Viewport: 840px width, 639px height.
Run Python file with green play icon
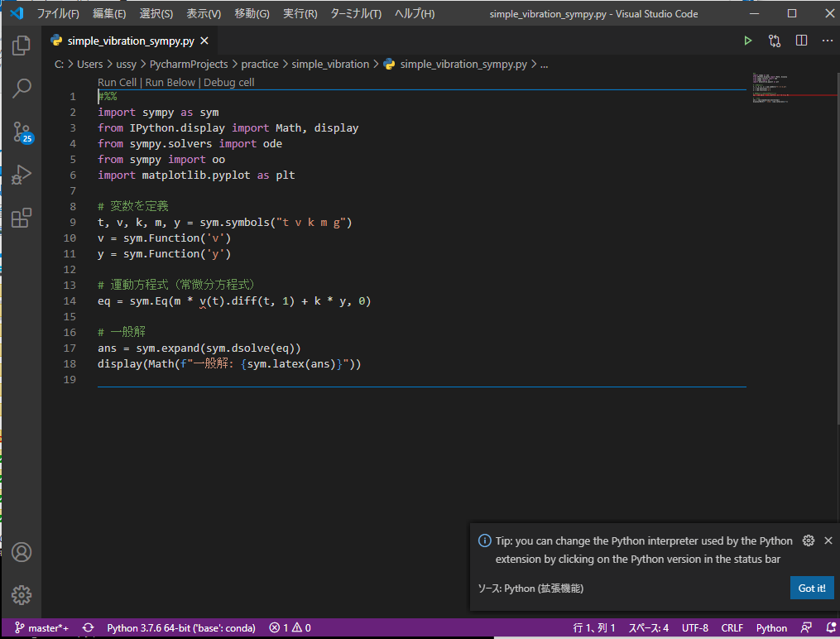(747, 41)
